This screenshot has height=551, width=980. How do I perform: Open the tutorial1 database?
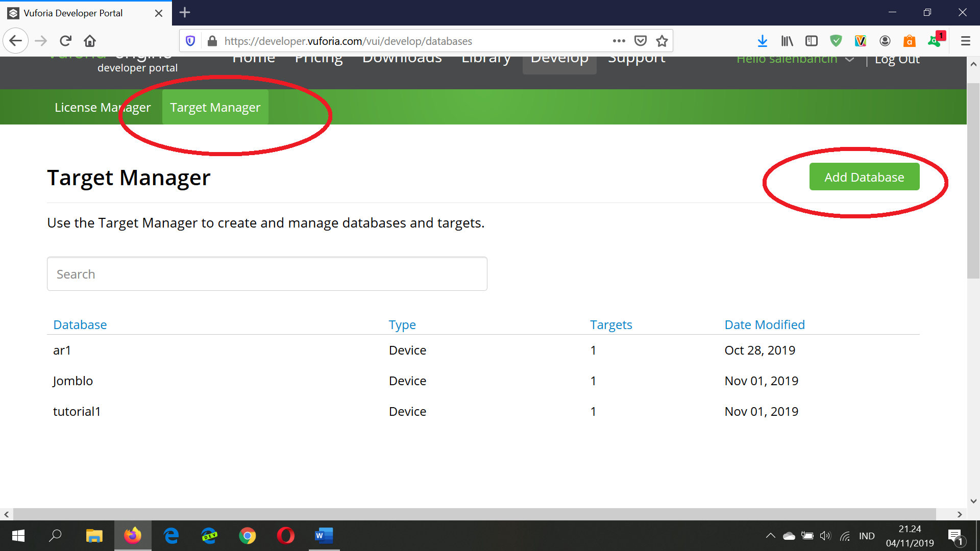coord(77,411)
